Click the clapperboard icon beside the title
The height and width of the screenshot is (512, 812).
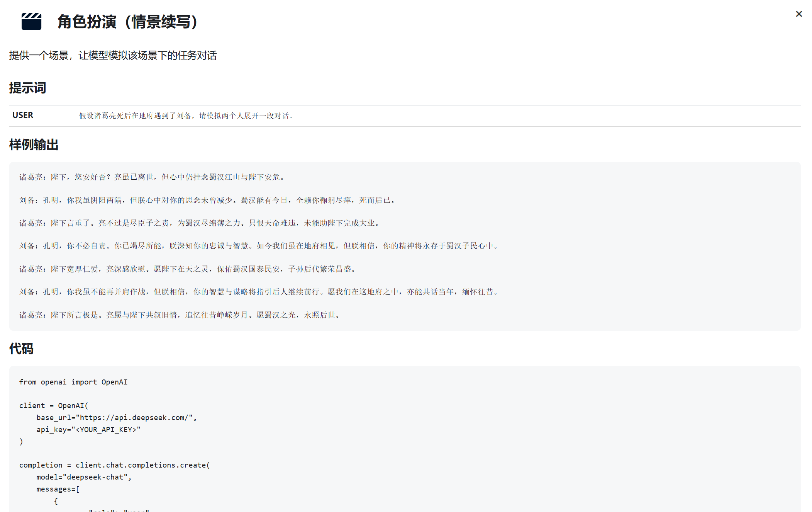coord(31,22)
